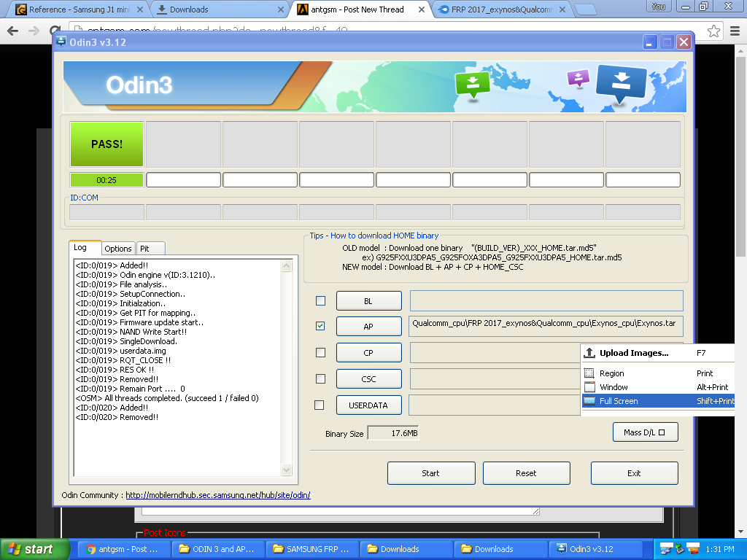Click the AP file path field
The height and width of the screenshot is (560, 747).
(x=546, y=326)
